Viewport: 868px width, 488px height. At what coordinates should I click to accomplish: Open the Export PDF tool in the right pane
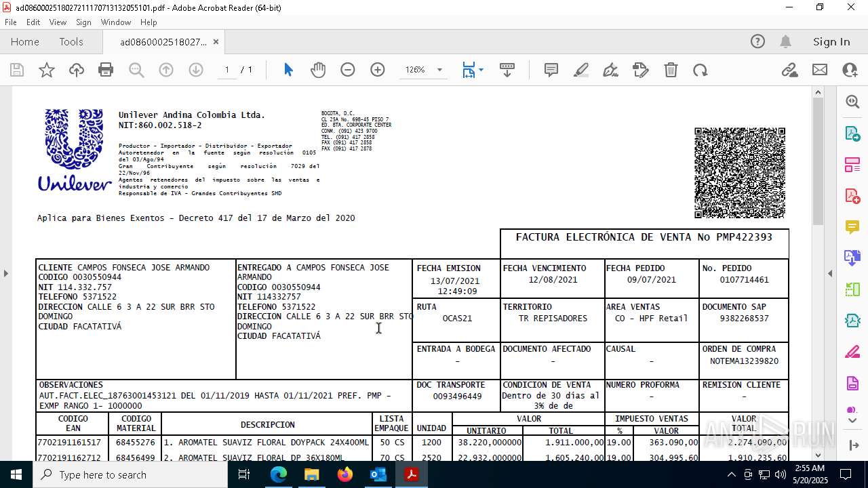[x=852, y=134]
